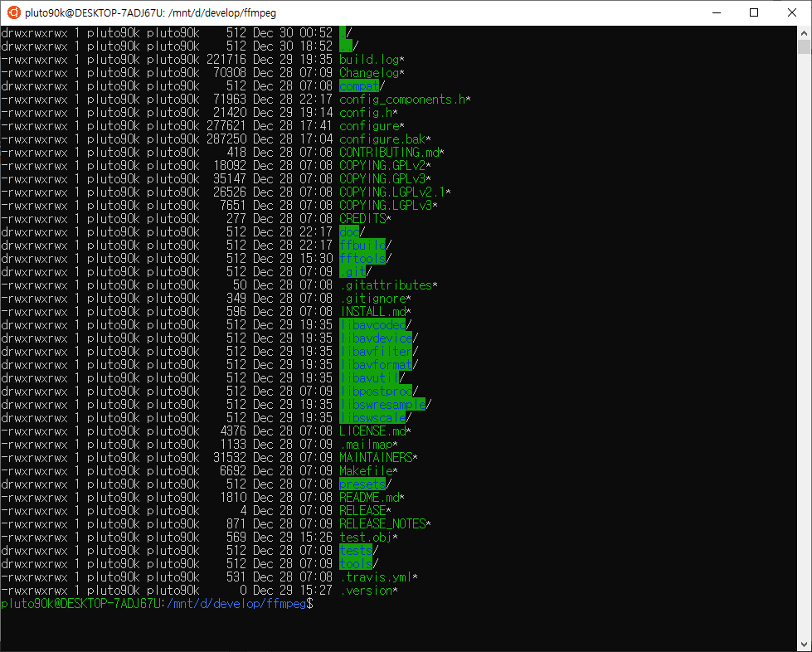
Task: Click the Changelog file name
Action: coord(369,73)
